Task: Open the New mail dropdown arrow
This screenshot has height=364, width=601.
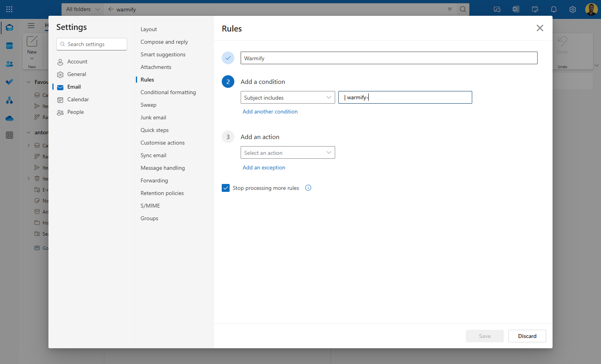Action: pos(32,59)
